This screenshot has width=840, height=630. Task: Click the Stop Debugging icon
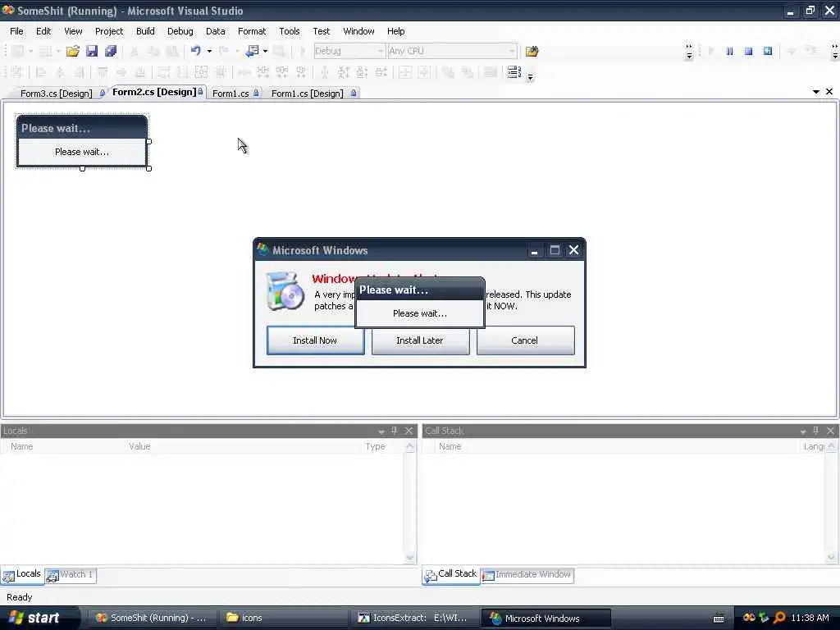pyautogui.click(x=748, y=51)
